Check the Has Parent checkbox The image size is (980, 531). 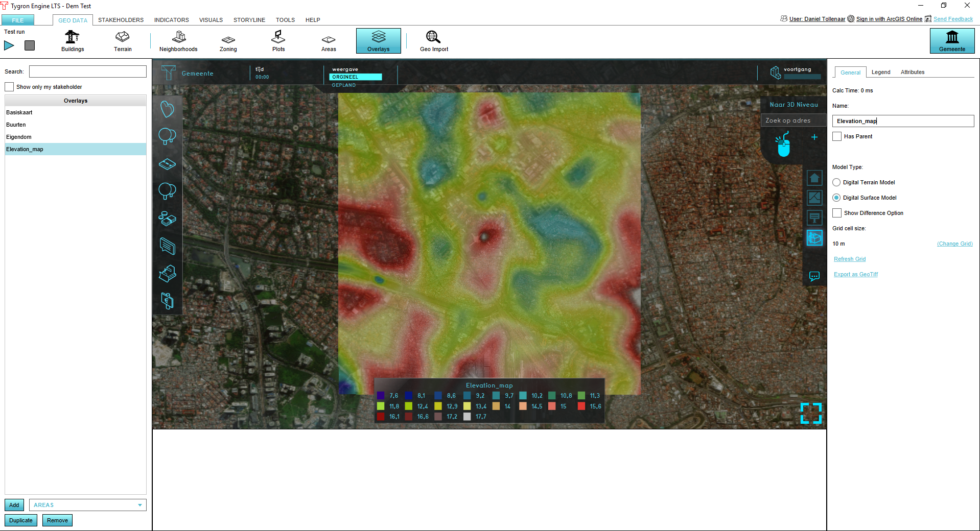tap(837, 136)
